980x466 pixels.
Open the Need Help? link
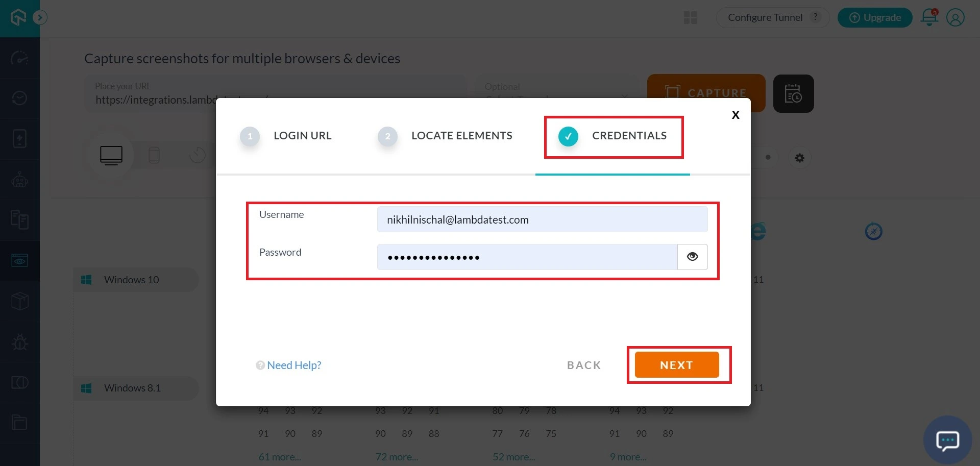pos(293,365)
